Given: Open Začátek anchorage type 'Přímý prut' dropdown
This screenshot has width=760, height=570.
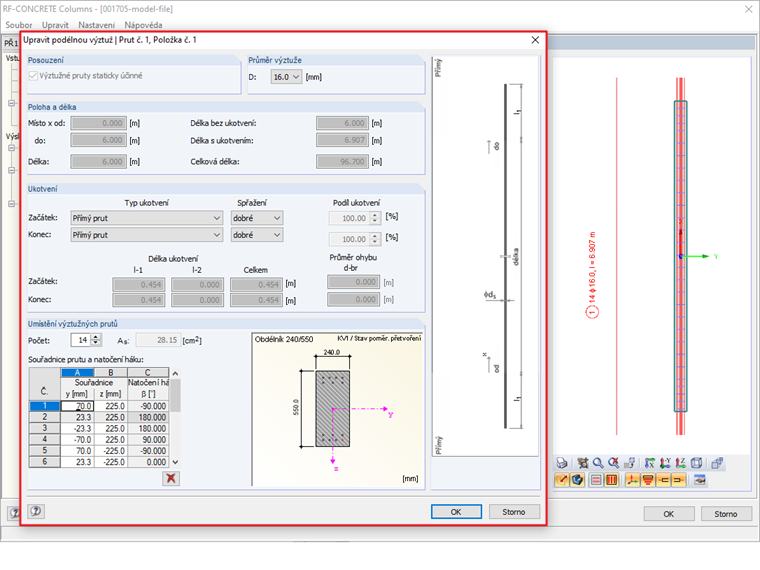Looking at the screenshot, I should [x=146, y=218].
